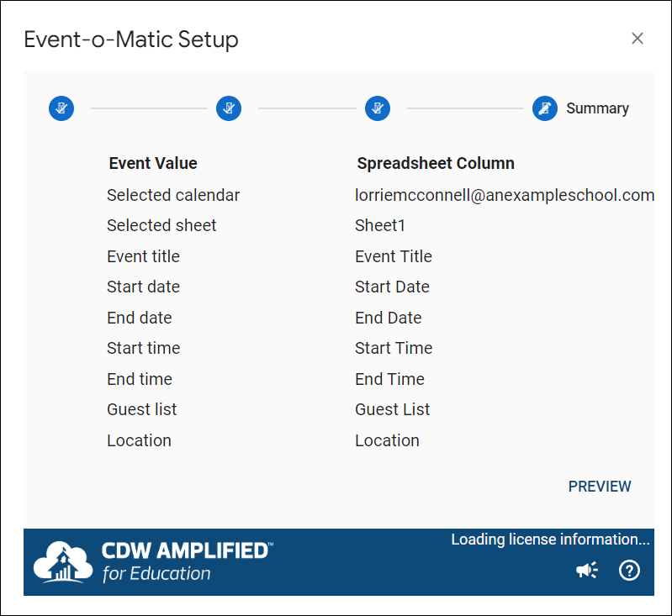
Task: Click the End date label in Event Value column
Action: [x=140, y=318]
